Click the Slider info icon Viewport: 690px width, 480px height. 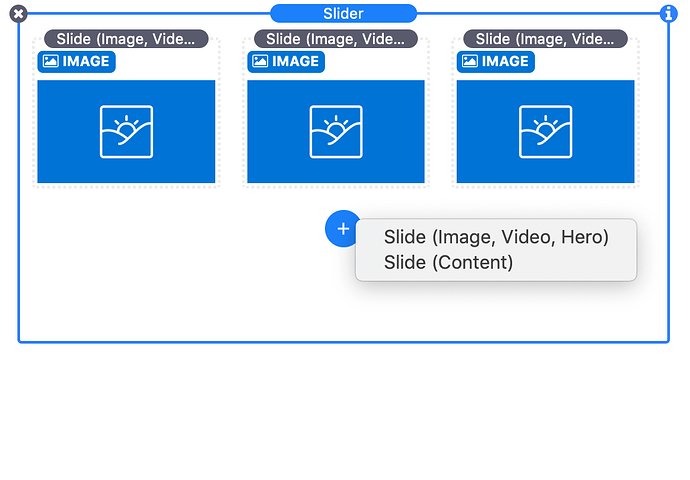[x=669, y=14]
